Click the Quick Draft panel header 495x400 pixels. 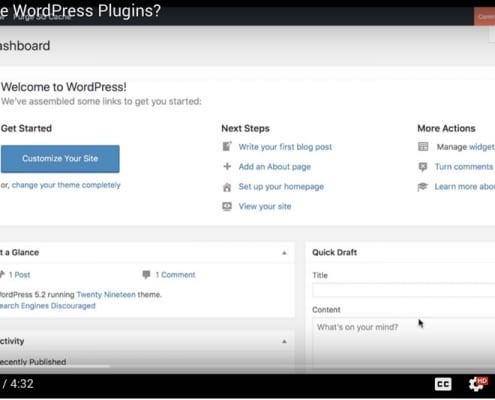pyautogui.click(x=400, y=253)
